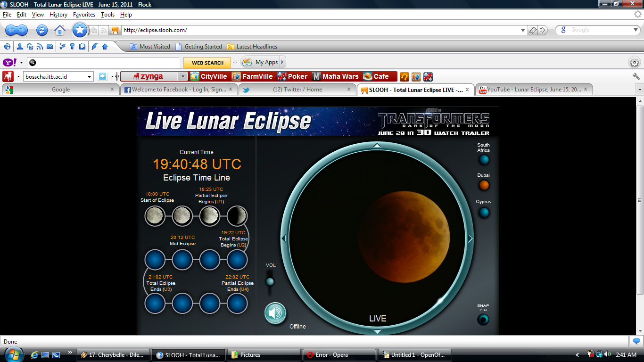Click the star favorite button

click(x=80, y=30)
